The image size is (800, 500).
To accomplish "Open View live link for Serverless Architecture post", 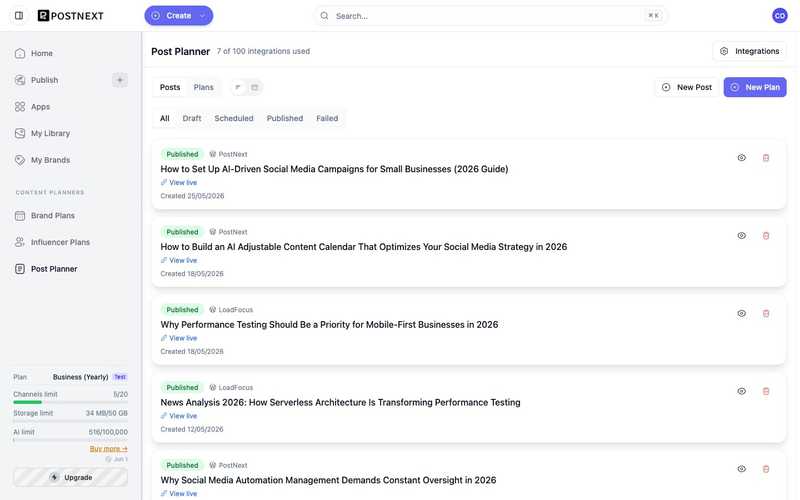I will point(179,416).
